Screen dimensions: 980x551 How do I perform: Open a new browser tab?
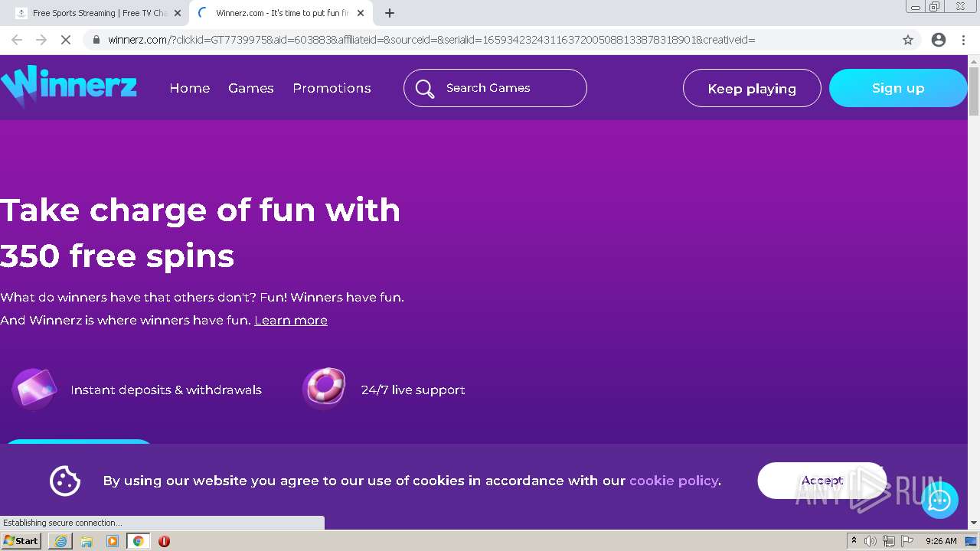click(x=390, y=13)
